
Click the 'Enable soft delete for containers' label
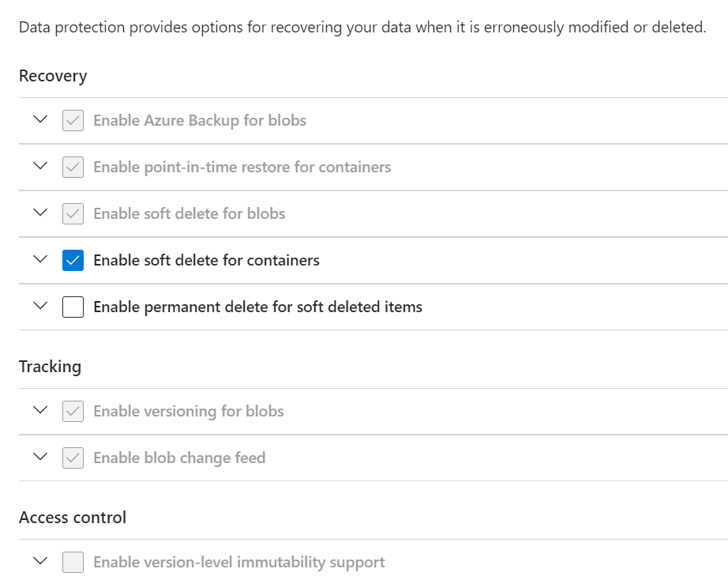(206, 260)
